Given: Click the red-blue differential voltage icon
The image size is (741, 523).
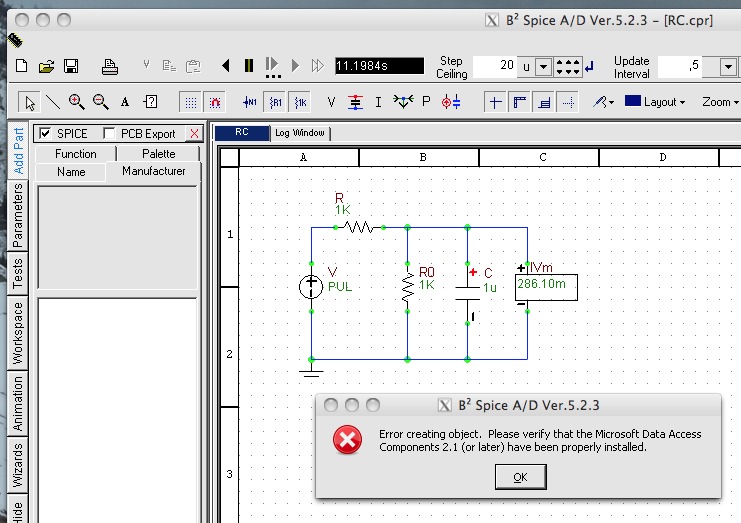Looking at the screenshot, I should (355, 102).
